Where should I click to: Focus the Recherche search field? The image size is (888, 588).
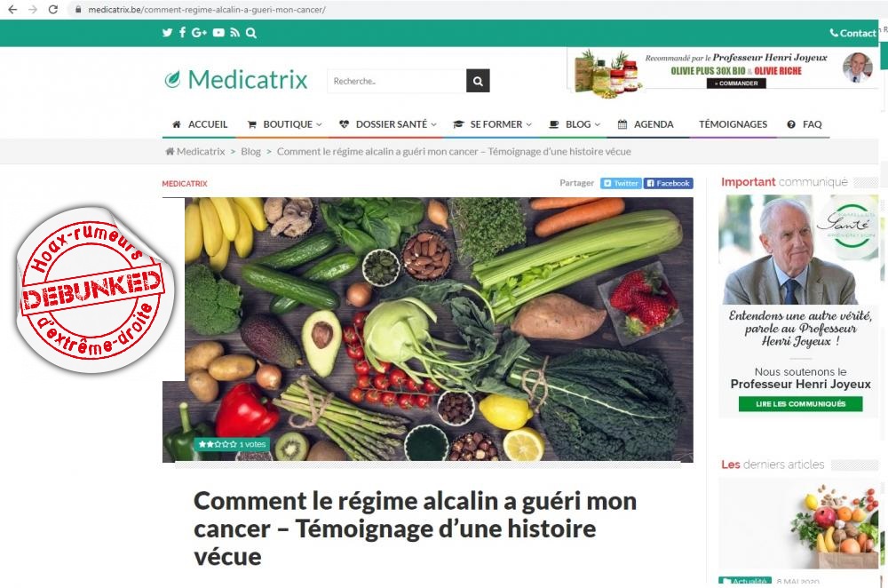click(396, 81)
